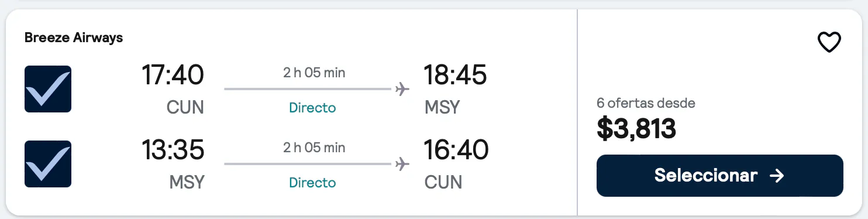Viewport: 868px width, 219px height.
Task: Select this flight with the Seleccionar button
Action: 720,176
